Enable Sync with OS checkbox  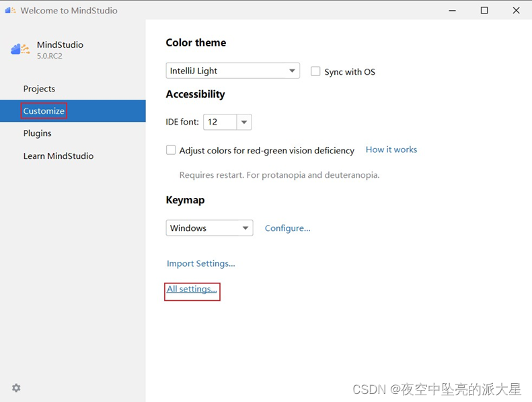(x=315, y=71)
